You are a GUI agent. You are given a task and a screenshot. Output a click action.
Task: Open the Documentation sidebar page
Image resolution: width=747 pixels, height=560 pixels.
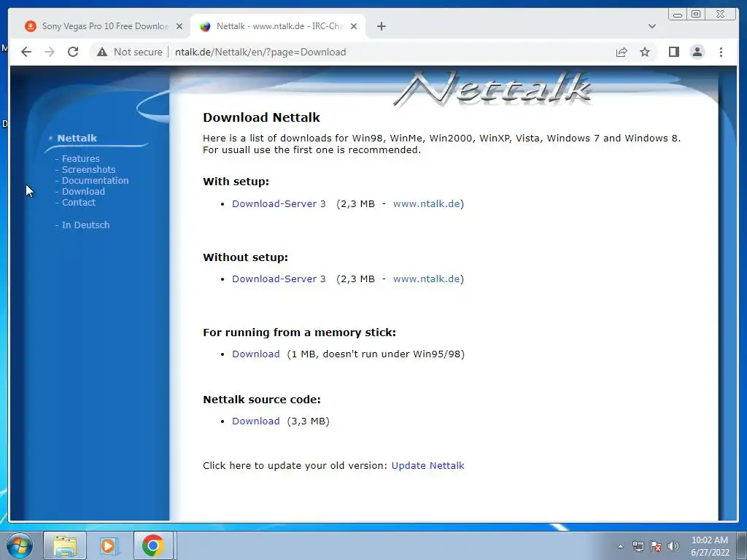coord(96,181)
